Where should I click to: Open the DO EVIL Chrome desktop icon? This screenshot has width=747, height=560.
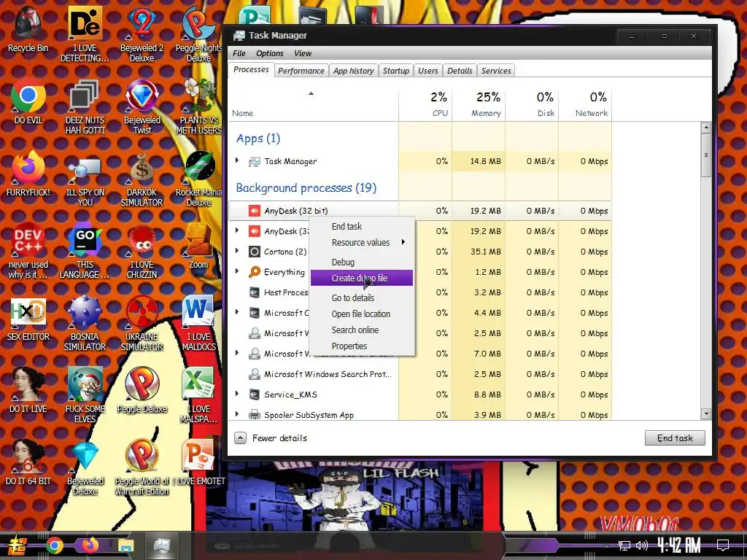(28, 102)
